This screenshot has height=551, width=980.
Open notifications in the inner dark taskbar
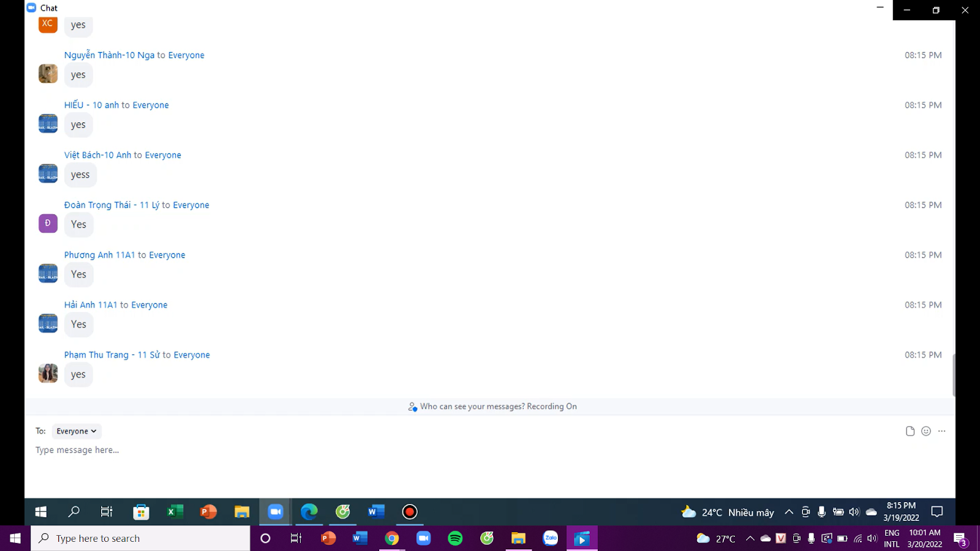tap(937, 512)
